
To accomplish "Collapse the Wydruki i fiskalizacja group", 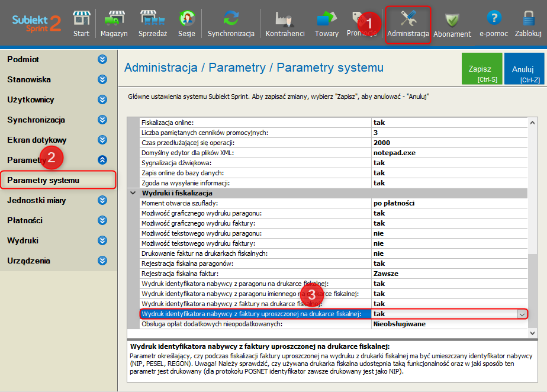I will 133,194.
